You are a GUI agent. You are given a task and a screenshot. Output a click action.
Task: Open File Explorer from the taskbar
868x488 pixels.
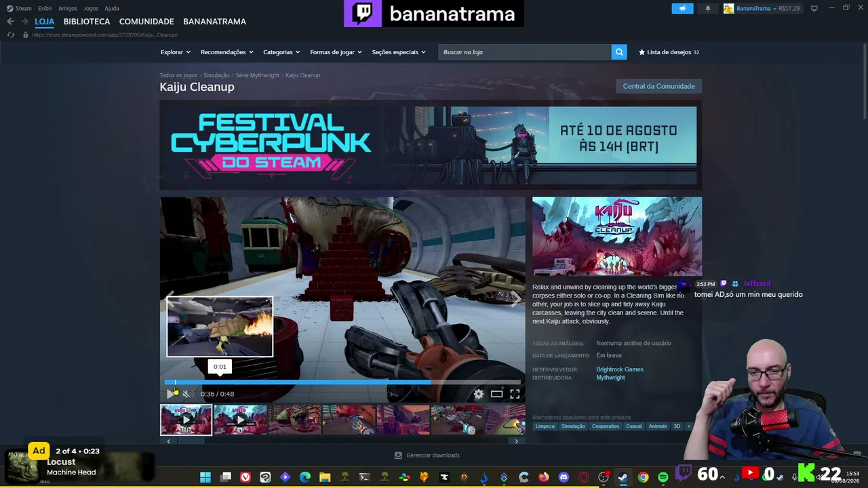pyautogui.click(x=325, y=477)
